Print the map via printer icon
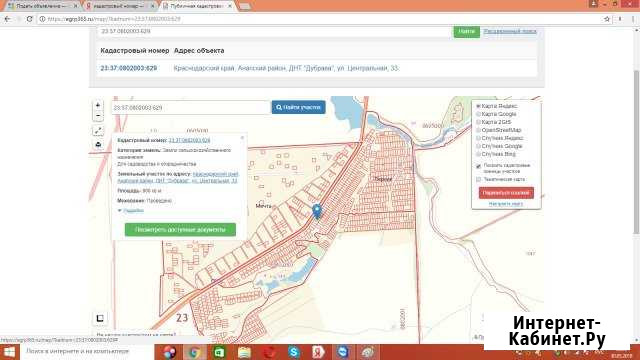 pos(98,144)
